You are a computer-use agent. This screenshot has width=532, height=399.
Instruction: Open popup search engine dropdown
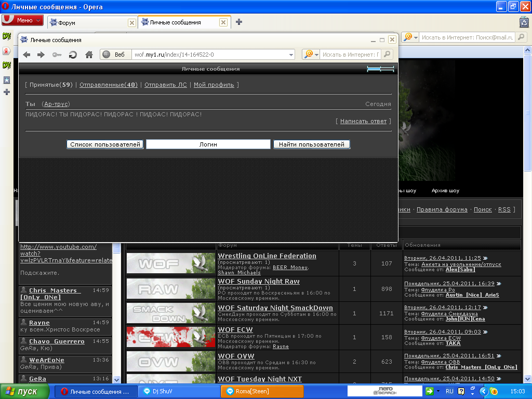(316, 55)
